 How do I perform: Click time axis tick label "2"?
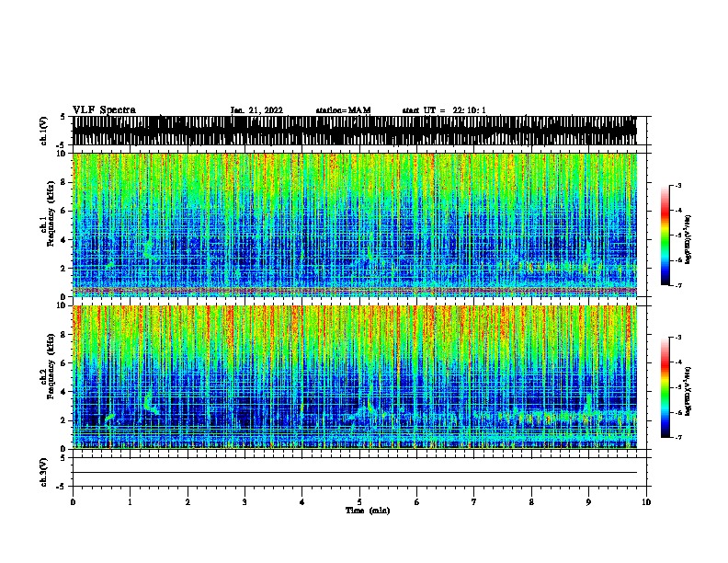[x=188, y=502]
